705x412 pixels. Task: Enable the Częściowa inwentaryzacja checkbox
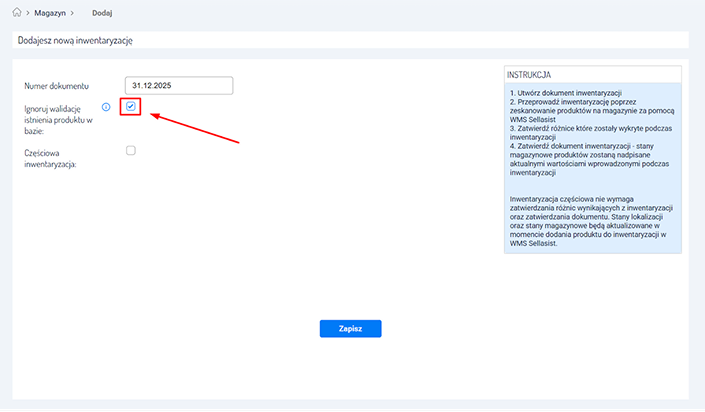[x=130, y=151]
